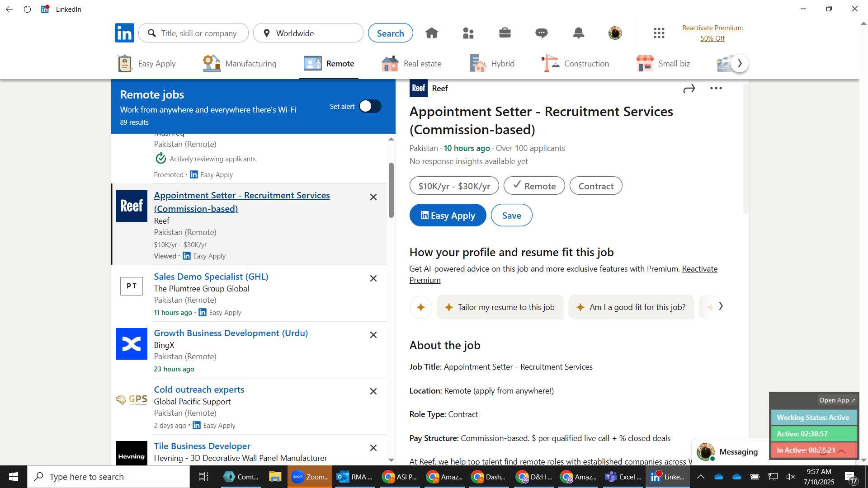The image size is (868, 488).
Task: Click the Windows Start button
Action: [x=14, y=477]
